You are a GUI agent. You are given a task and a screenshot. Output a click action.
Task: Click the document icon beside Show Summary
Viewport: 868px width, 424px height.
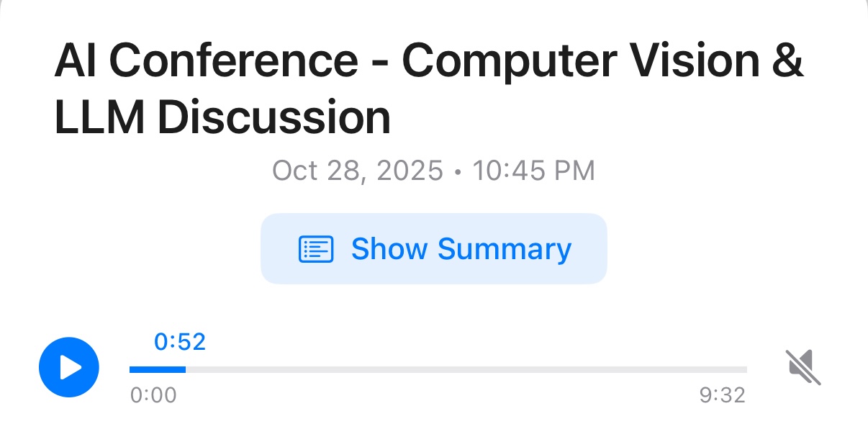tap(315, 248)
